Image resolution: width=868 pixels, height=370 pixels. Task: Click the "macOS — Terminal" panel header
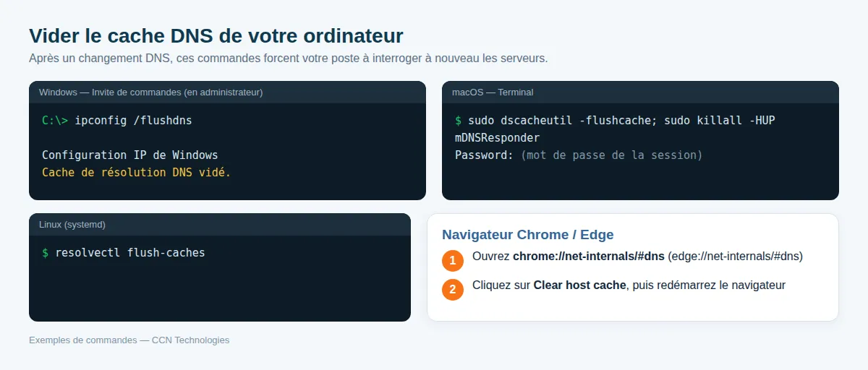[x=640, y=92]
